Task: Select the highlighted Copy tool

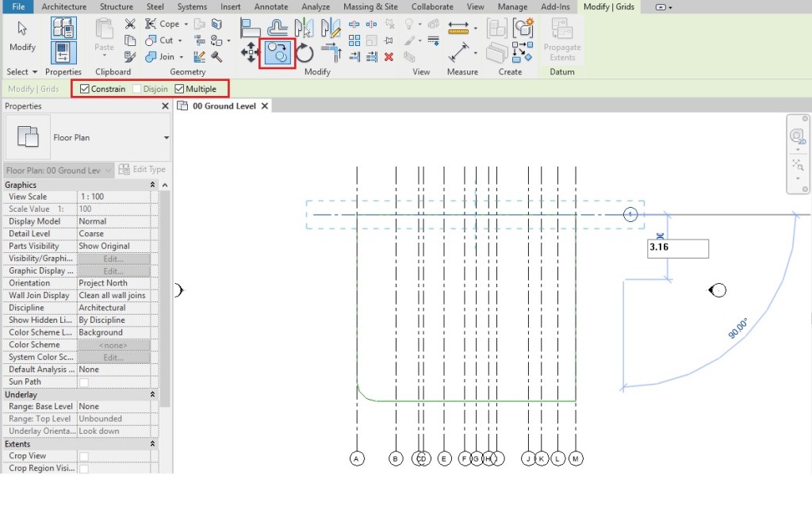Action: click(x=278, y=52)
